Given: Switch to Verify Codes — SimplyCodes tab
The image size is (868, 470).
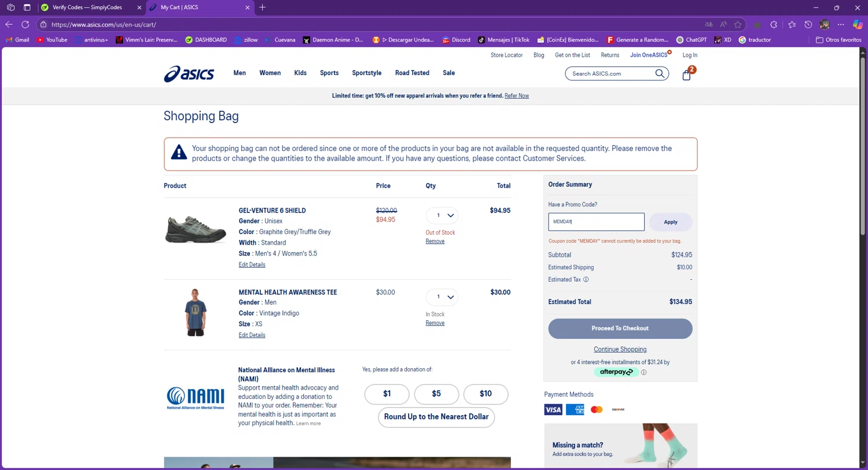Looking at the screenshot, I should (x=87, y=8).
